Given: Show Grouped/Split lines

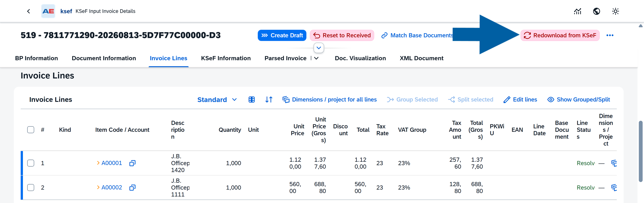Looking at the screenshot, I should point(579,100).
